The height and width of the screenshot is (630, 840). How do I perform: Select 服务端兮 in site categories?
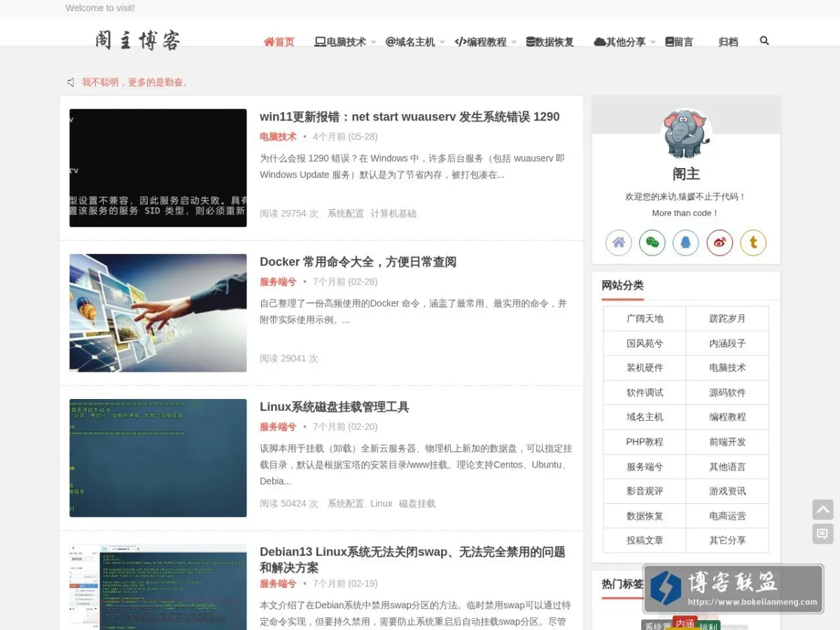(x=645, y=467)
